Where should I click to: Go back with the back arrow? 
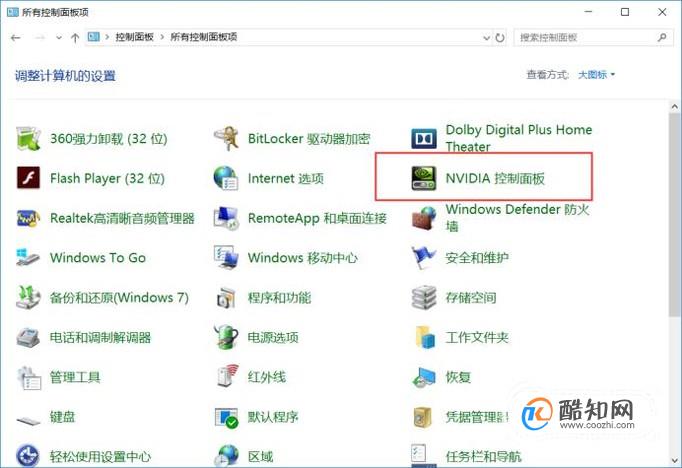point(16,38)
